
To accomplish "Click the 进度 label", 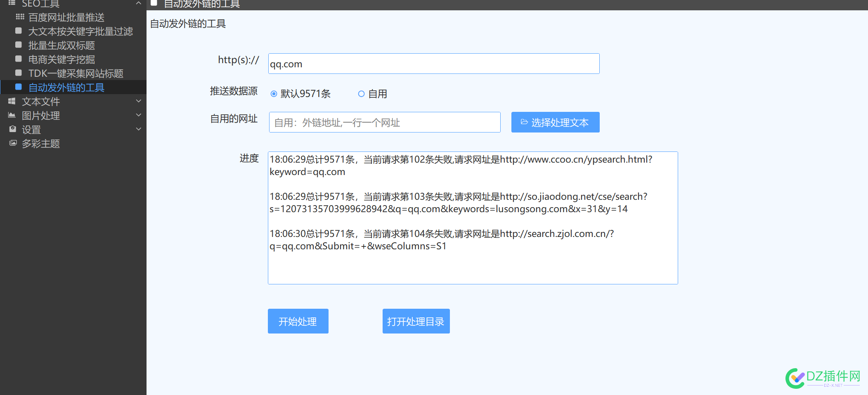I will coord(249,158).
